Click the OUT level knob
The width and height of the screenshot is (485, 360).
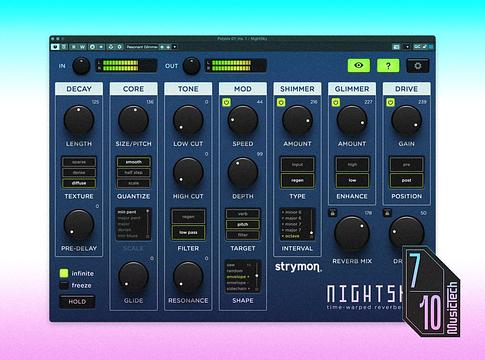191,66
